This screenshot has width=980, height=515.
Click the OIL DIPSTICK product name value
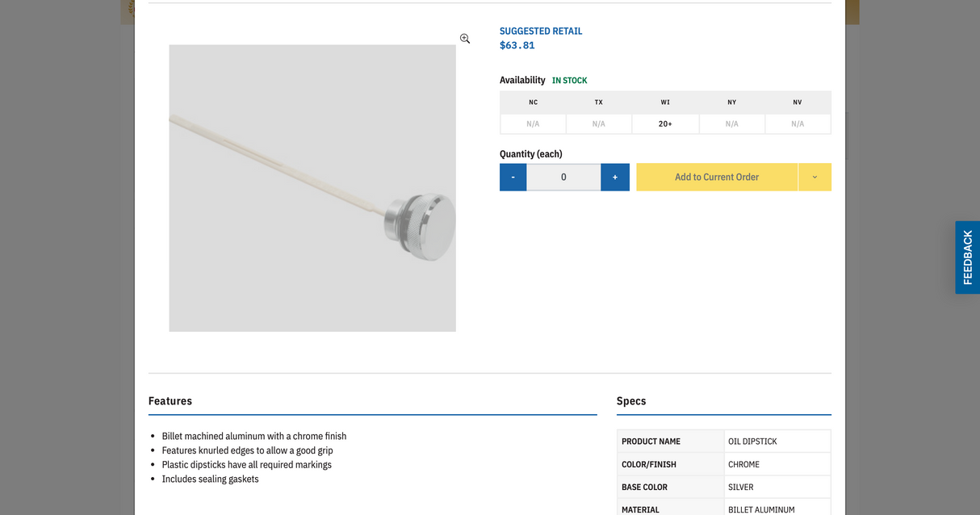pos(752,442)
